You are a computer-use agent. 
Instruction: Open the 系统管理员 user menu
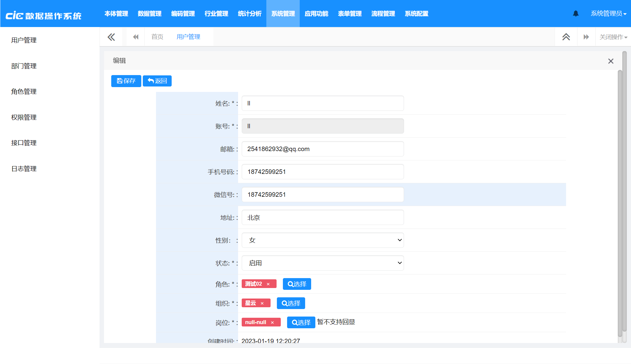(x=608, y=14)
